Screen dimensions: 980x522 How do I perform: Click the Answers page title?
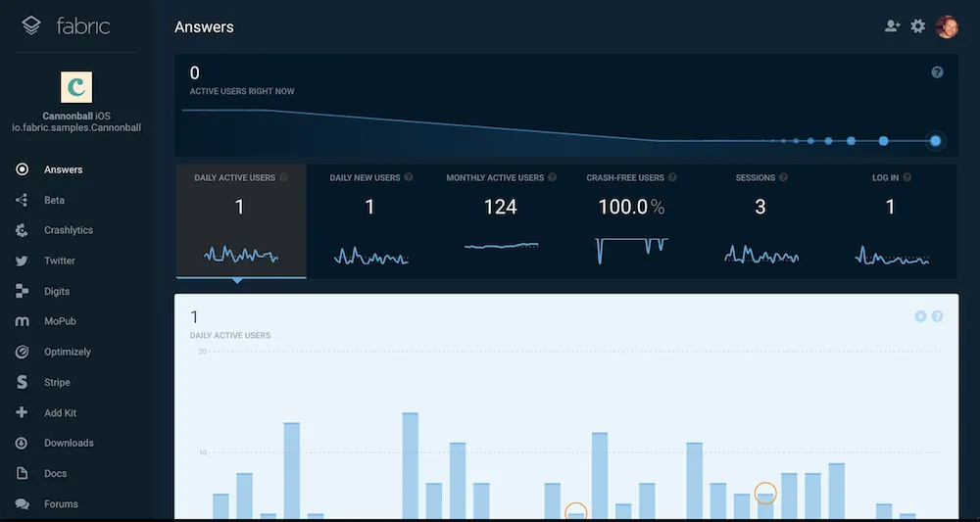point(204,26)
